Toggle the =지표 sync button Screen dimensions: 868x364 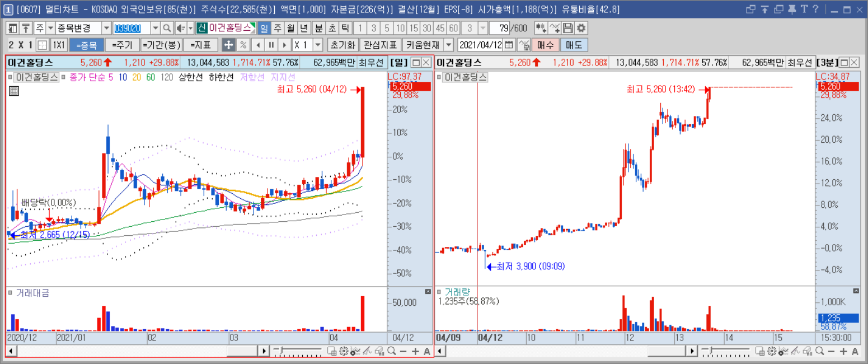click(x=201, y=45)
